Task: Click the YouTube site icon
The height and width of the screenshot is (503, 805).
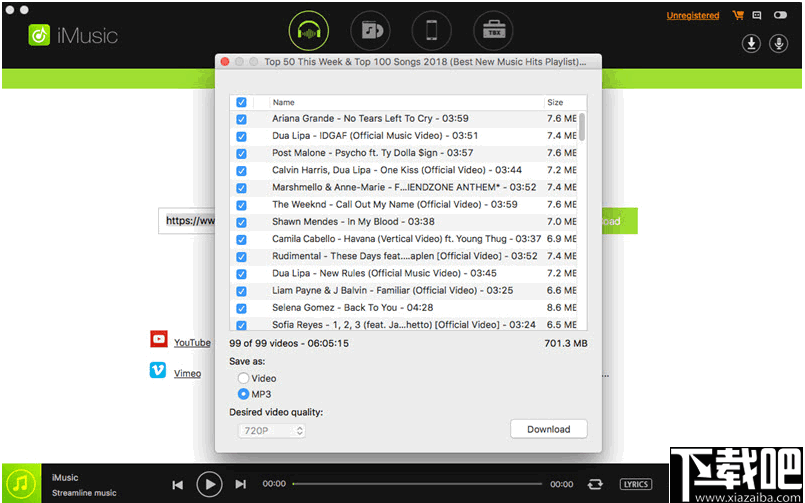Action: 159,339
